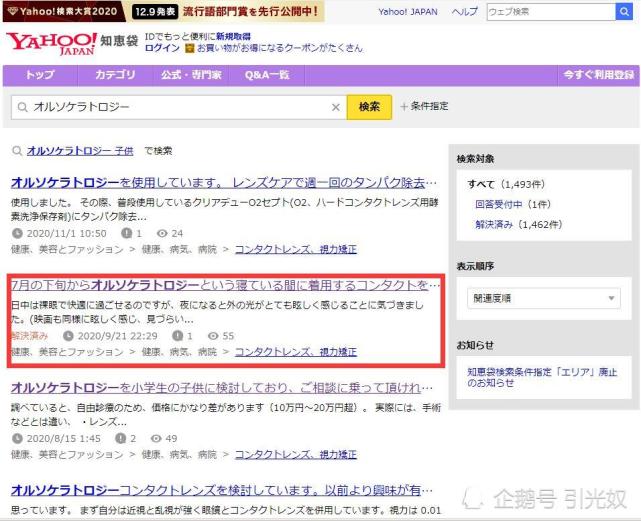Open result about 小学生の子供に検討しており
Image resolution: width=641 pixels, height=521 pixels.
tap(222, 388)
